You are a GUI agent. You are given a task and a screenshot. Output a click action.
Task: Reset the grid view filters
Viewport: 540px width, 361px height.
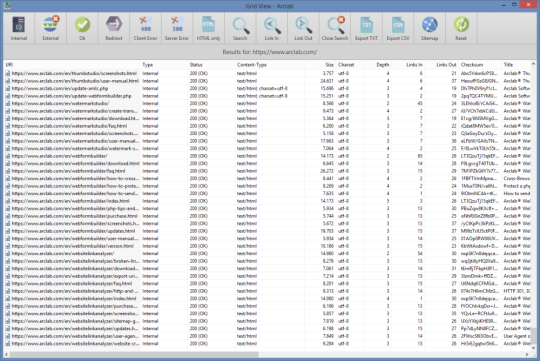(x=461, y=28)
